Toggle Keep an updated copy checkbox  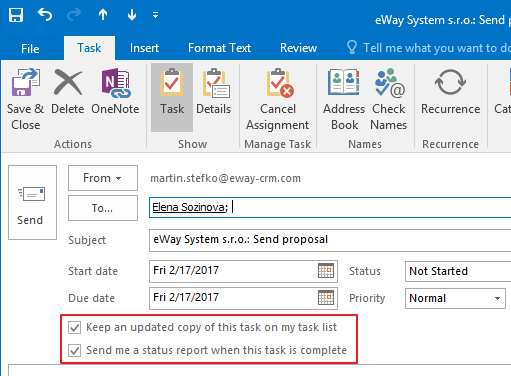(x=74, y=328)
